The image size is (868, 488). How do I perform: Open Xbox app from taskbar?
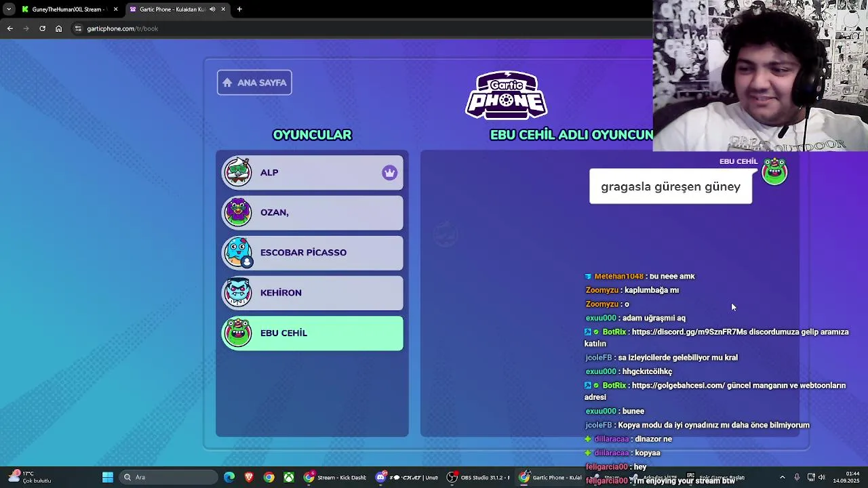(x=289, y=477)
